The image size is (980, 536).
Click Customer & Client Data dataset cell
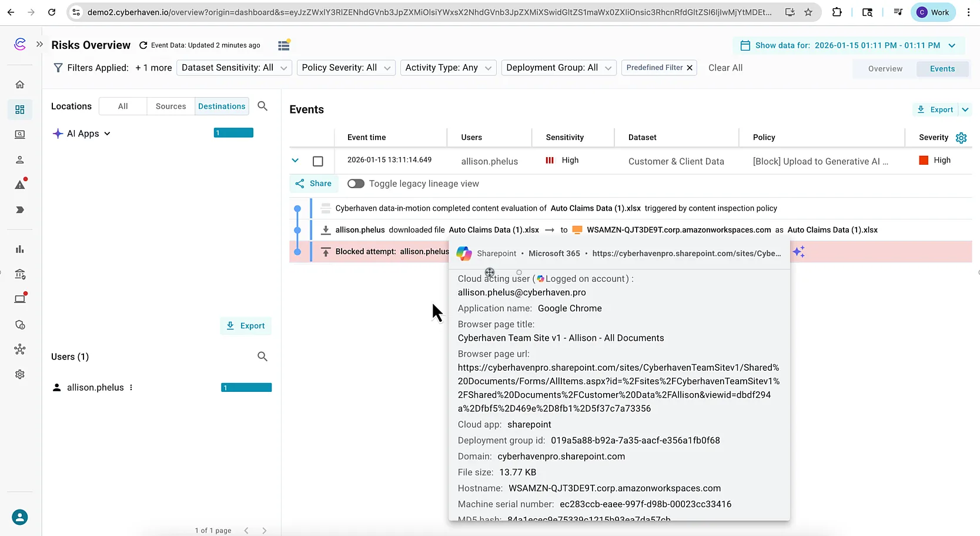tap(676, 161)
